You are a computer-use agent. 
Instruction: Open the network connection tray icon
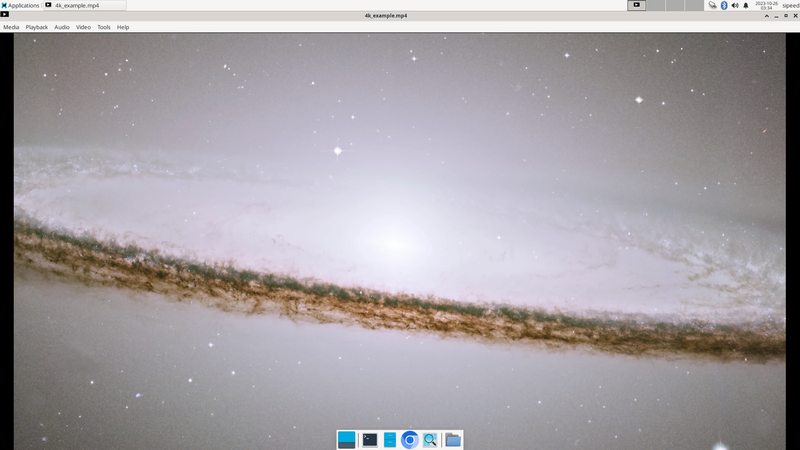coord(713,5)
